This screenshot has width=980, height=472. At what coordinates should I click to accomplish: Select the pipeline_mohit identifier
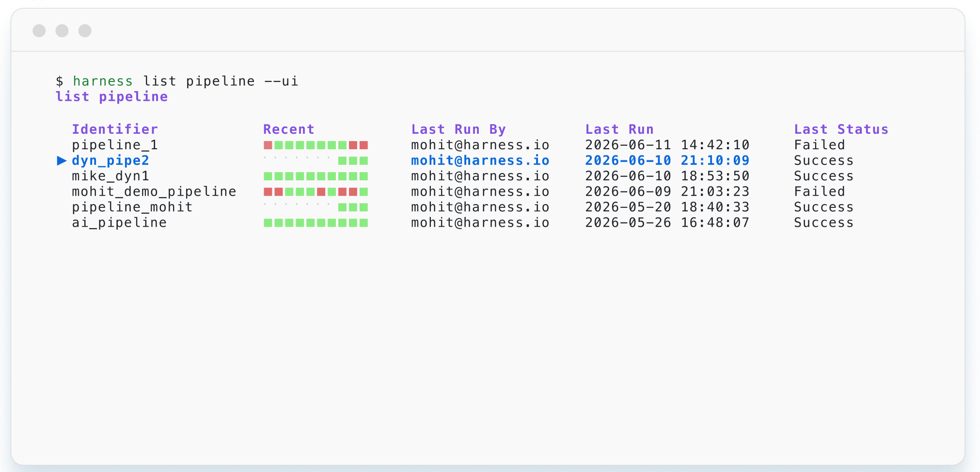coord(132,207)
